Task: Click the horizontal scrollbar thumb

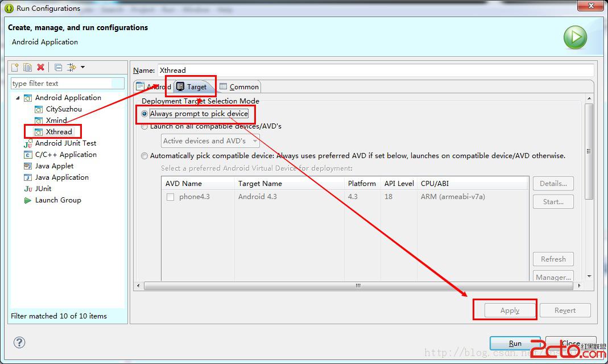Action: [358, 286]
